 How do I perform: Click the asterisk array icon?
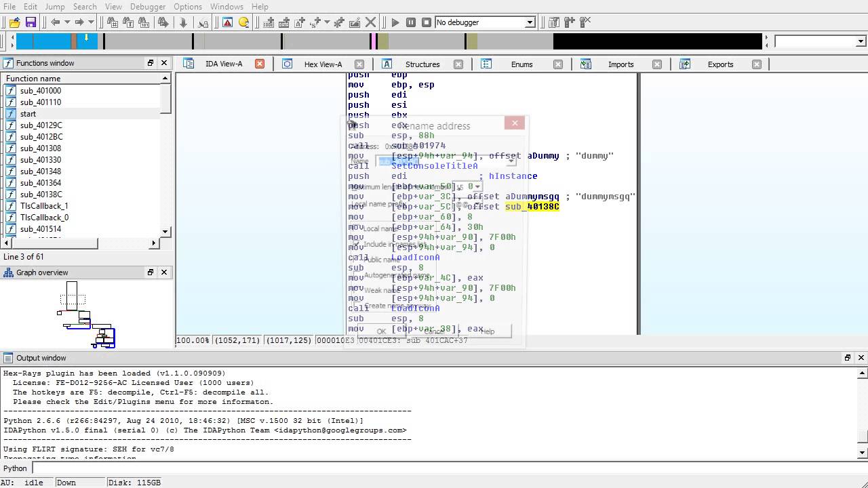(338, 22)
